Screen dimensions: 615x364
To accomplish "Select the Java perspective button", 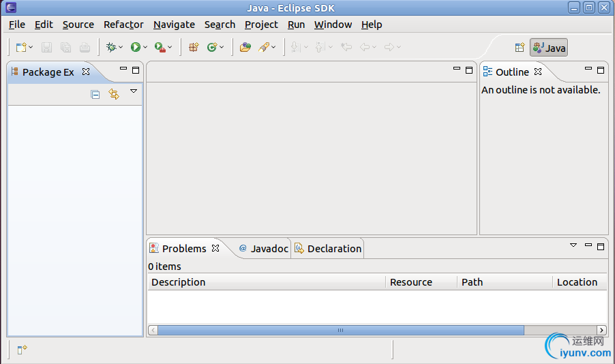I will point(549,48).
